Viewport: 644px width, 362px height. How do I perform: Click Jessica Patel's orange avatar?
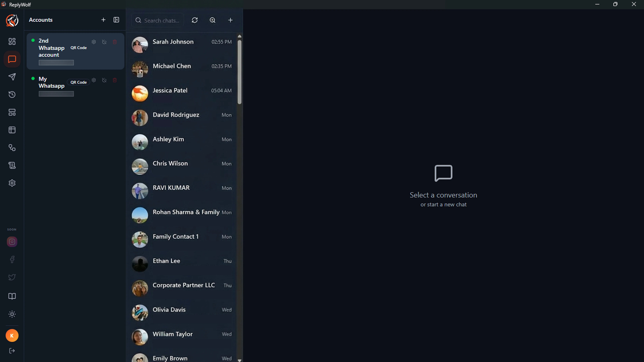point(140,94)
